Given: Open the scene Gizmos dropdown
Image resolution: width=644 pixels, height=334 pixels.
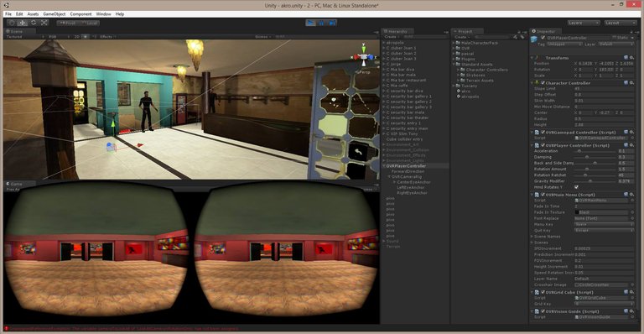Looking at the screenshot, I should (x=262, y=37).
